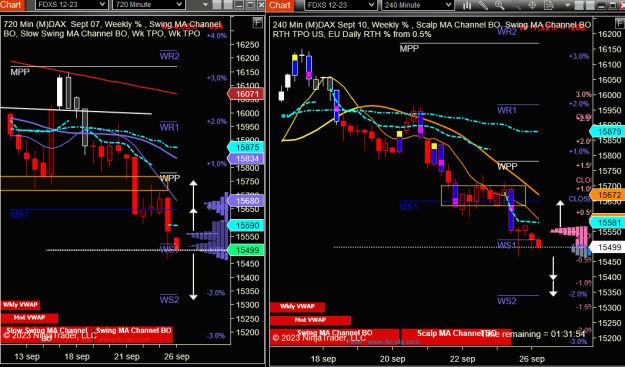
Task: Click the orange 15672 price marker
Action: coord(608,195)
